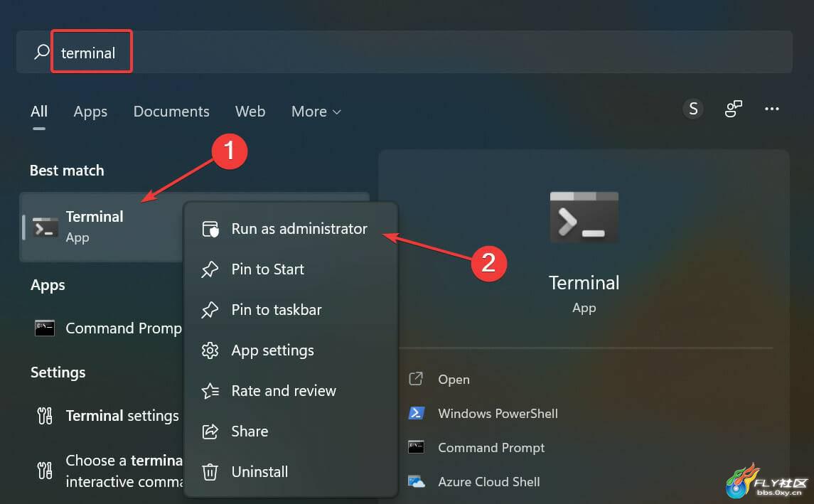This screenshot has height=504, width=814.
Task: Click the gear icon beside App settings
Action: (210, 350)
